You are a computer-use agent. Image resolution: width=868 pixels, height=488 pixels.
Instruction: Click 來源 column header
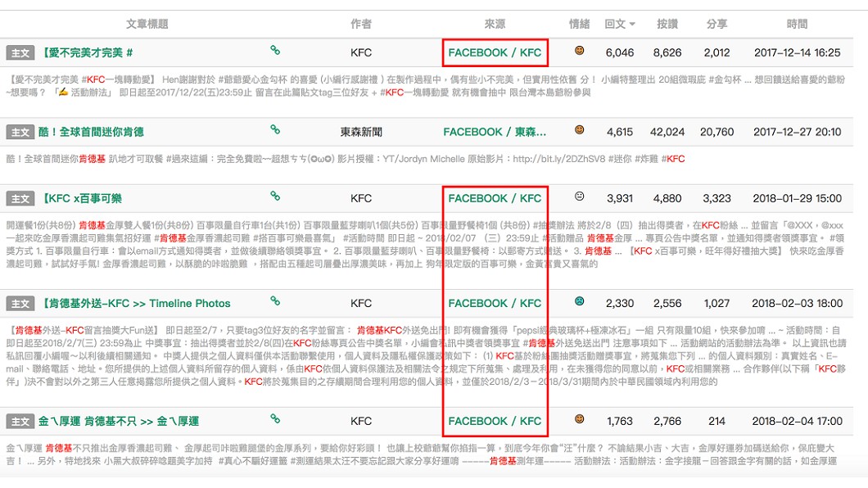tap(495, 24)
